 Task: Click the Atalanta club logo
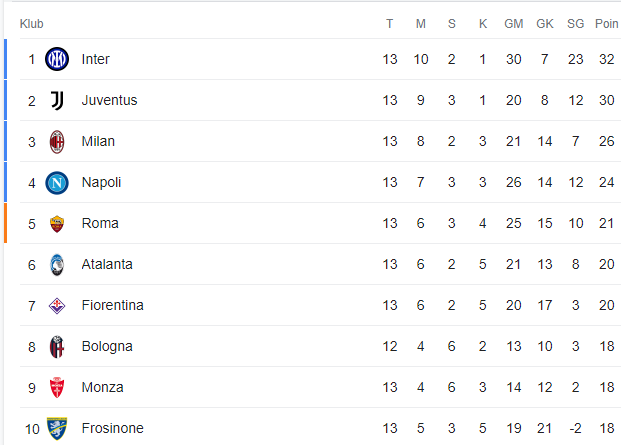pos(57,265)
